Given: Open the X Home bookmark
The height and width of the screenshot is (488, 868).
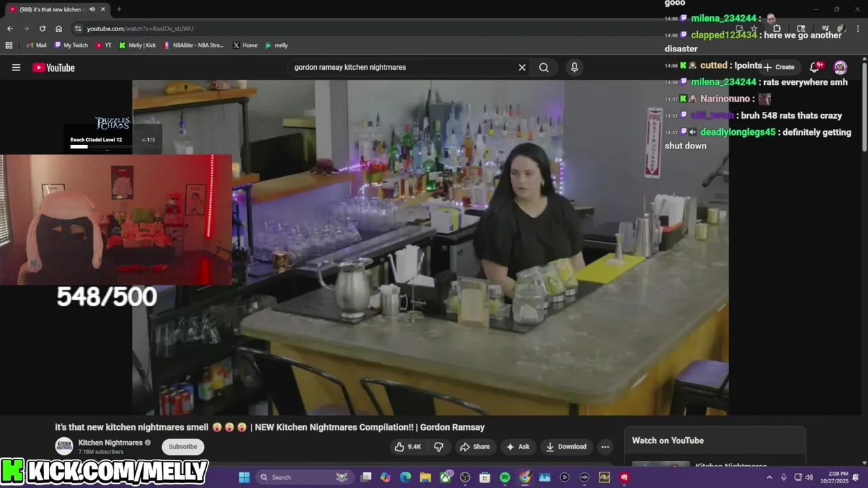Looking at the screenshot, I should click(x=245, y=45).
